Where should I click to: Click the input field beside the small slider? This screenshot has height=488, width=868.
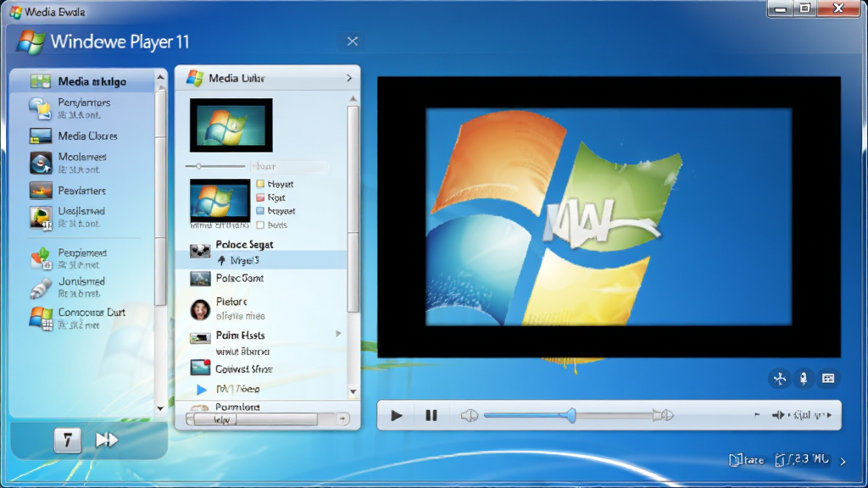289,166
